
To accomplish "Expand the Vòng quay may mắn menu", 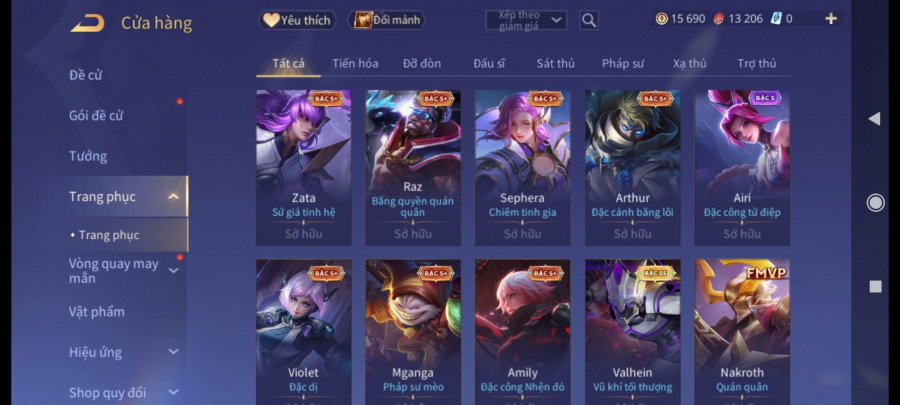I will click(173, 270).
